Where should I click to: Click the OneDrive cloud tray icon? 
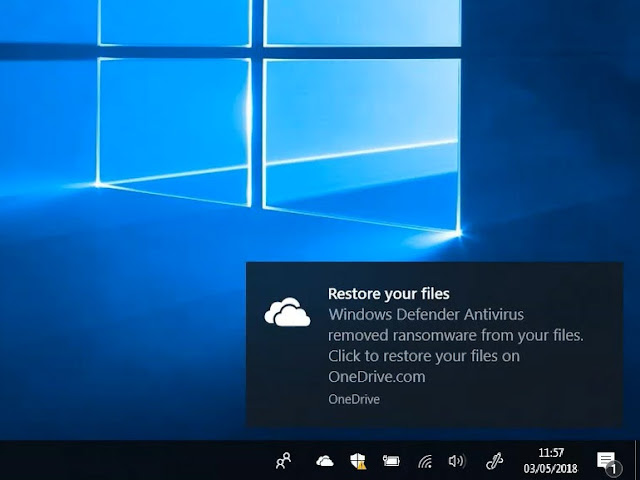[x=325, y=461]
